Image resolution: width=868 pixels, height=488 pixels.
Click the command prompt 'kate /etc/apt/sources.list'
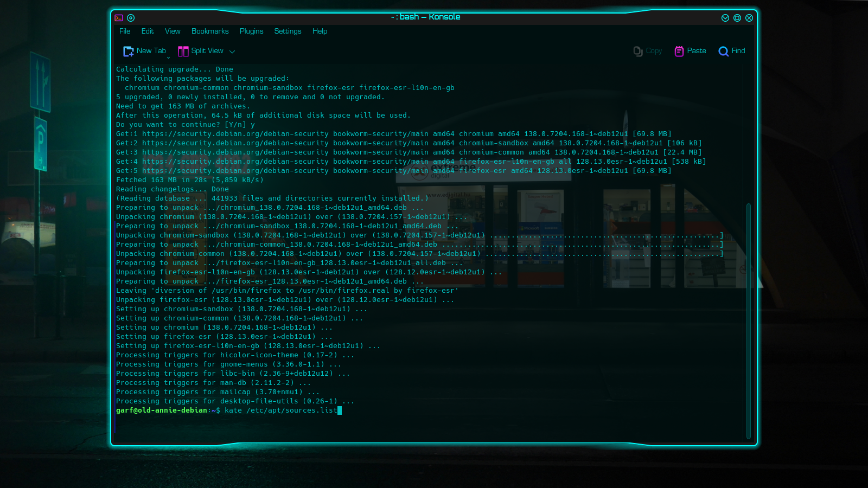click(x=281, y=410)
